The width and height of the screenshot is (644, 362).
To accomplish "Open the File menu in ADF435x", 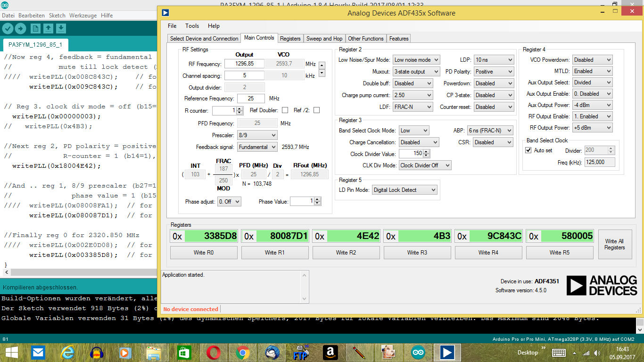I will [172, 26].
